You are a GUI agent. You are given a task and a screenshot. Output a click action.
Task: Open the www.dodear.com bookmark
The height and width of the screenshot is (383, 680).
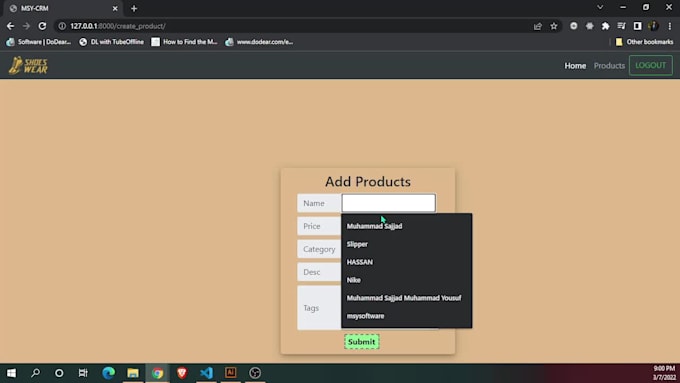pos(259,42)
